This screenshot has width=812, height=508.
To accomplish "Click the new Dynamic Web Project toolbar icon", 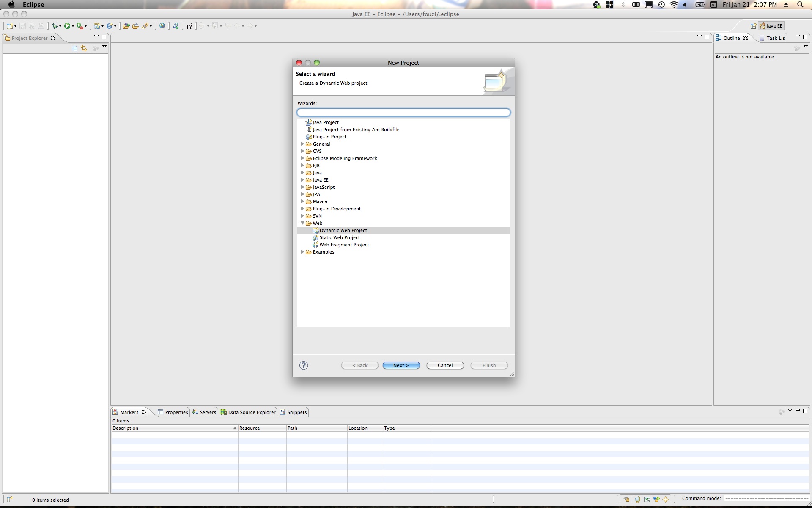I will click(97, 26).
